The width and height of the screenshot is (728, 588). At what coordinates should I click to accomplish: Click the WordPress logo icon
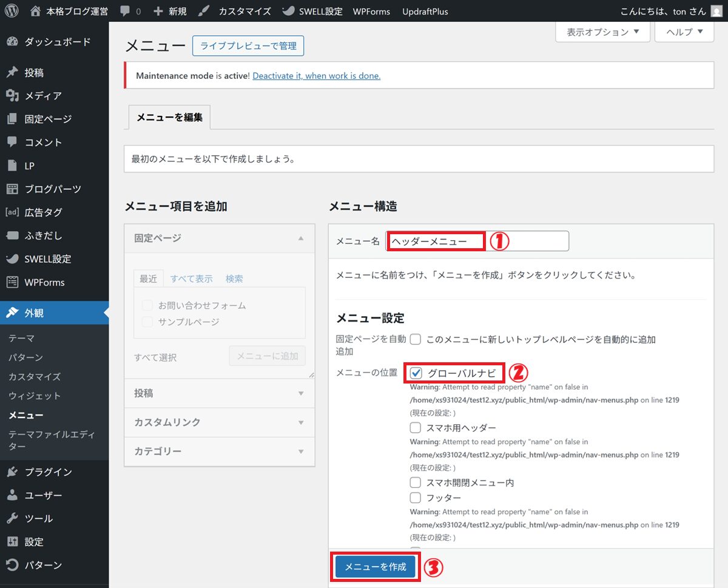(12, 11)
